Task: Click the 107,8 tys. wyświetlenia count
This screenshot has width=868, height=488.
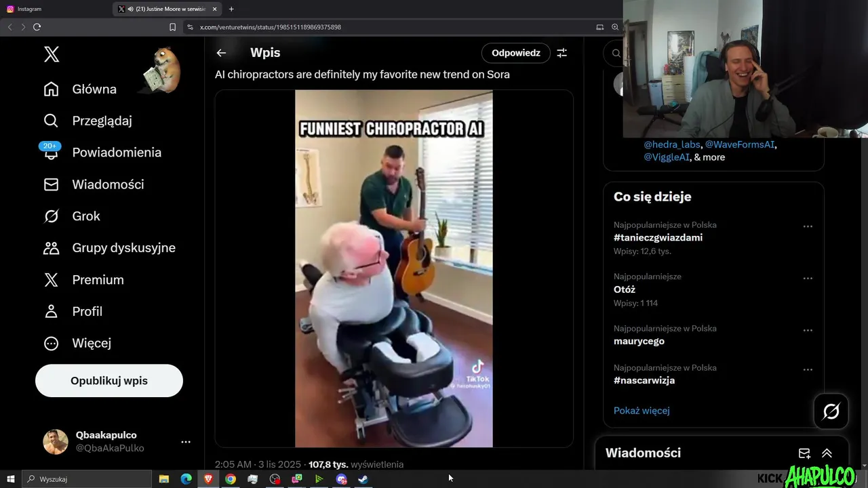Action: click(x=356, y=464)
